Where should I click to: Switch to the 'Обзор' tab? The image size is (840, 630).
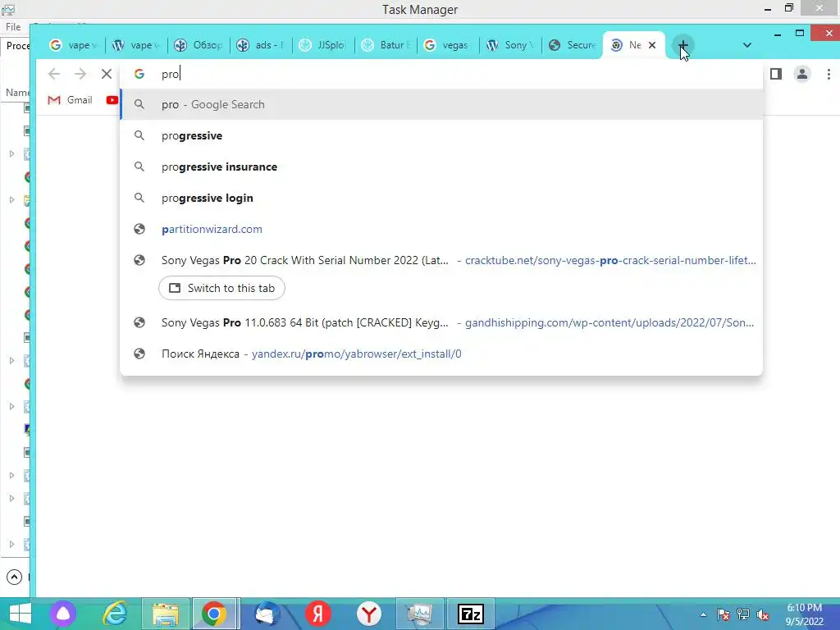click(x=199, y=46)
